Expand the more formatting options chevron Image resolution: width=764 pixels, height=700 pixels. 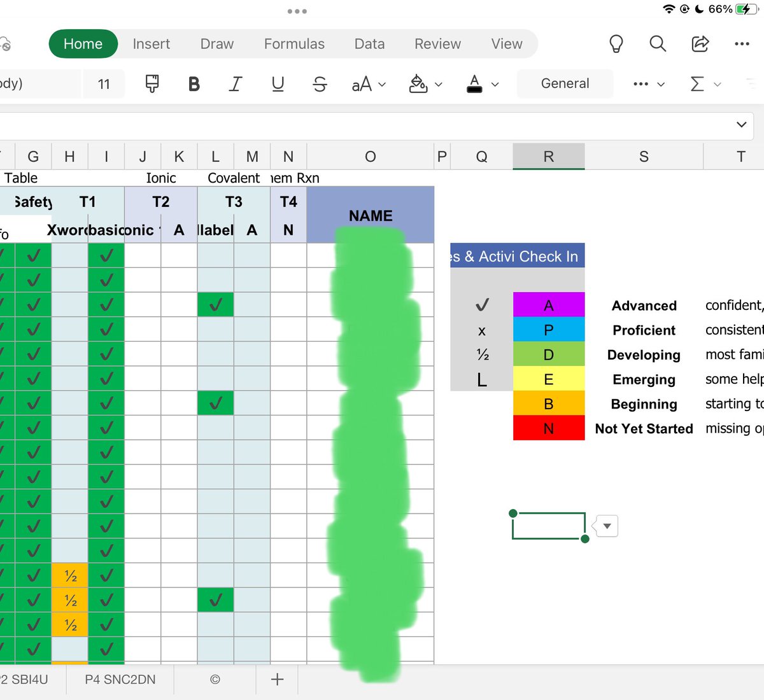pyautogui.click(x=661, y=84)
